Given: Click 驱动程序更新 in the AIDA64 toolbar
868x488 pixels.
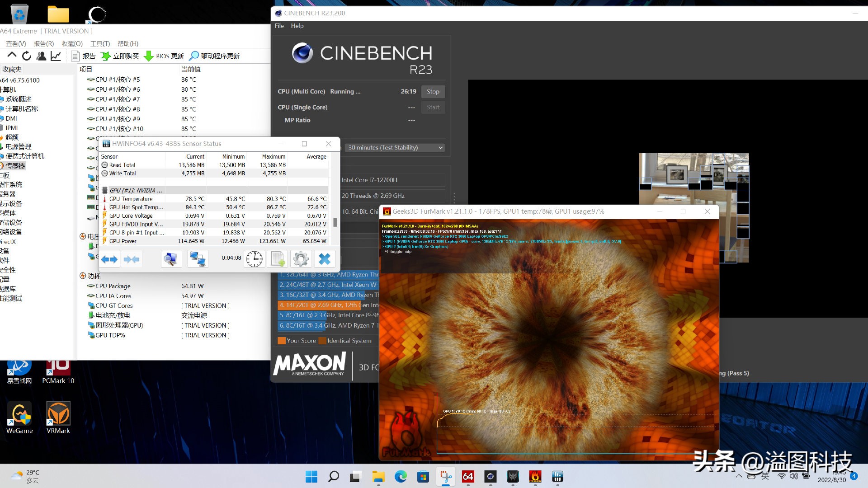Looking at the screenshot, I should [214, 56].
